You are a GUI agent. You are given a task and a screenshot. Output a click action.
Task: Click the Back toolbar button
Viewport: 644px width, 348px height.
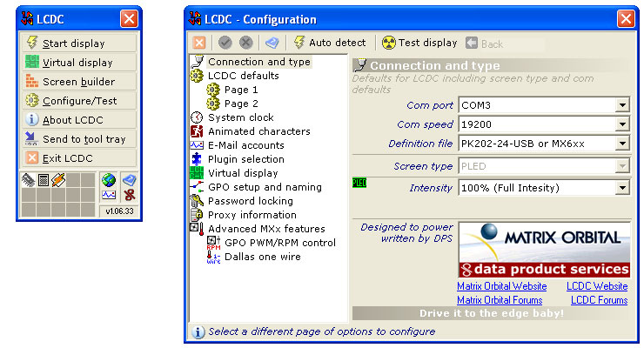click(x=484, y=43)
